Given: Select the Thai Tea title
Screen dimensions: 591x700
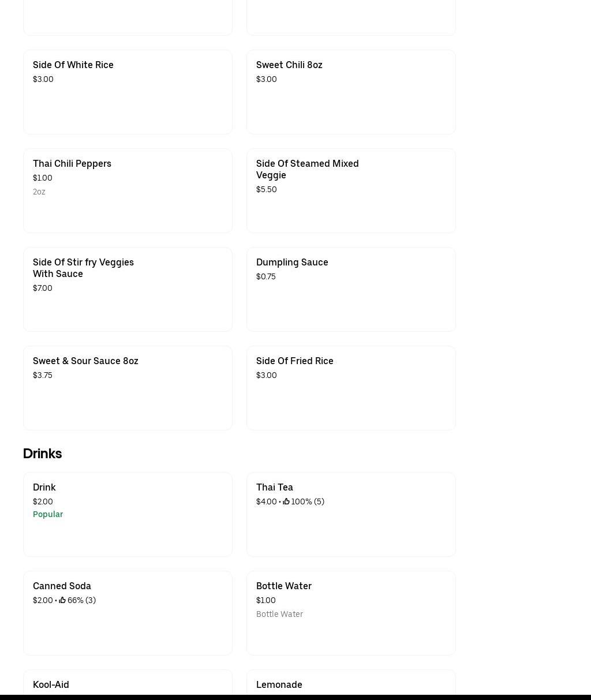Looking at the screenshot, I should [x=275, y=487].
